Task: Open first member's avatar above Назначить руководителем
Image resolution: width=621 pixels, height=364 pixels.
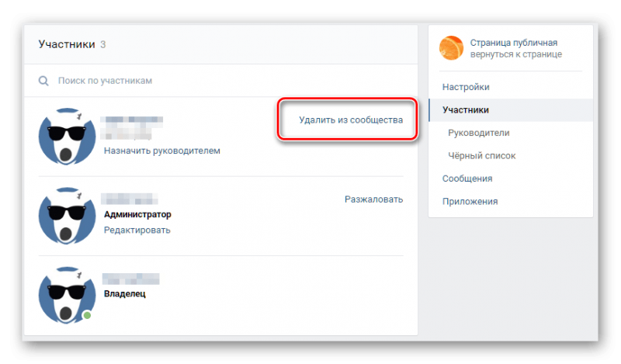Action: coord(67,137)
